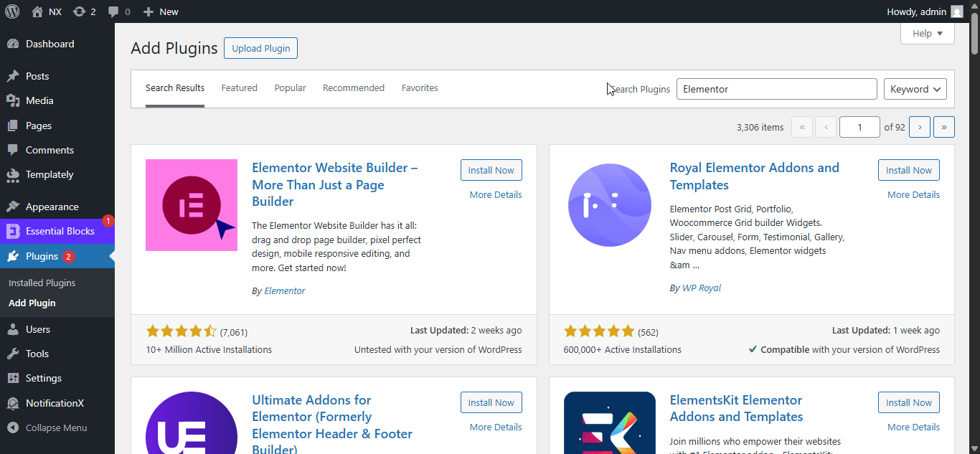
Task: Click the Royal Elementor Addons plugin logo
Action: click(610, 205)
